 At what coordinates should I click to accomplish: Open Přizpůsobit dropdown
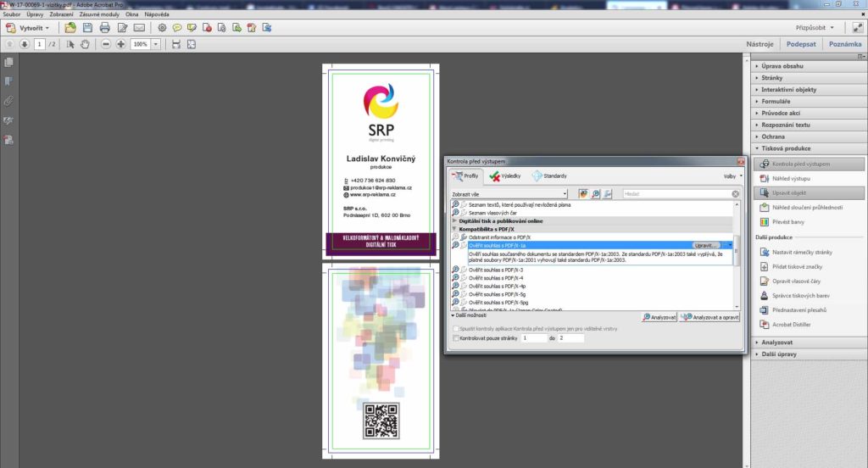click(x=815, y=28)
